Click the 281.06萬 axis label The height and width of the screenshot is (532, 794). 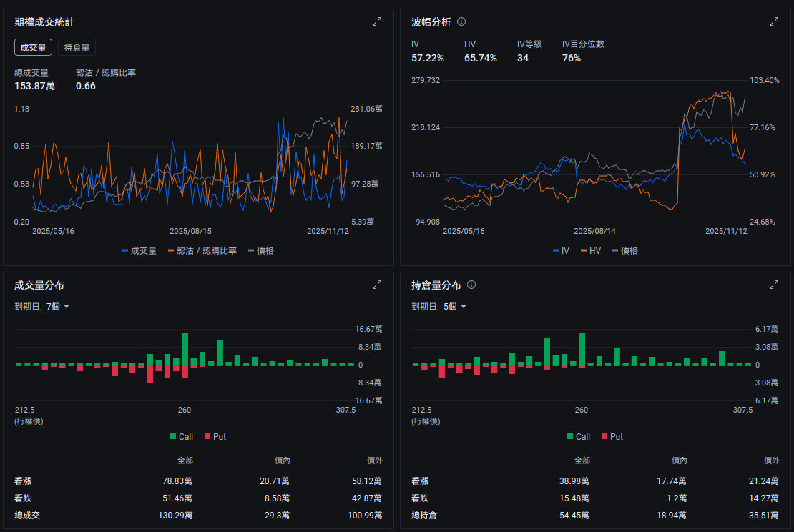click(367, 109)
